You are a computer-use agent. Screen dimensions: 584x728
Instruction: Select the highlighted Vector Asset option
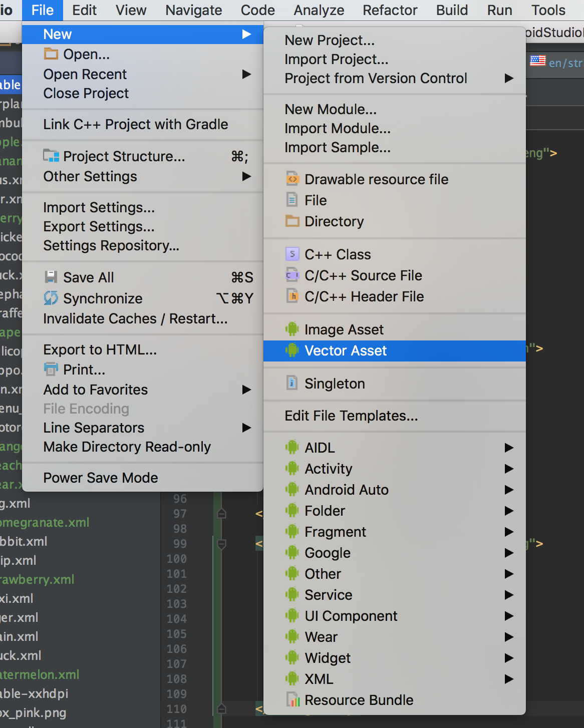pos(345,350)
